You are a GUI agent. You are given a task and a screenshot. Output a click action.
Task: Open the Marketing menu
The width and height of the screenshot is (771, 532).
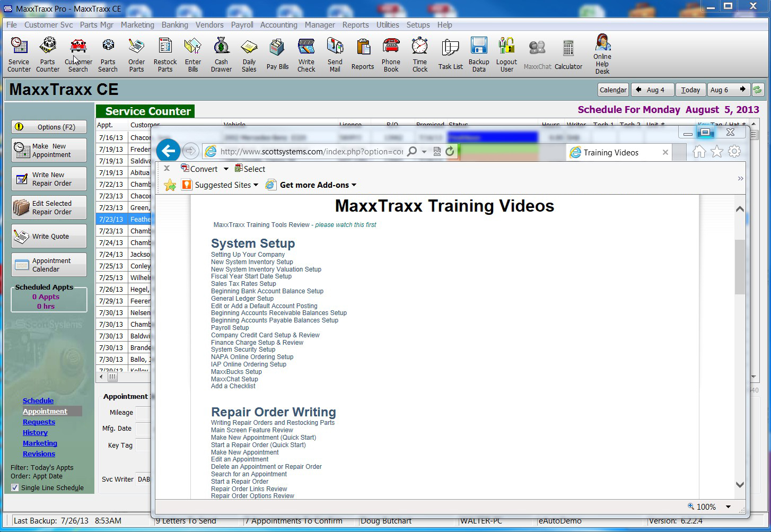137,25
